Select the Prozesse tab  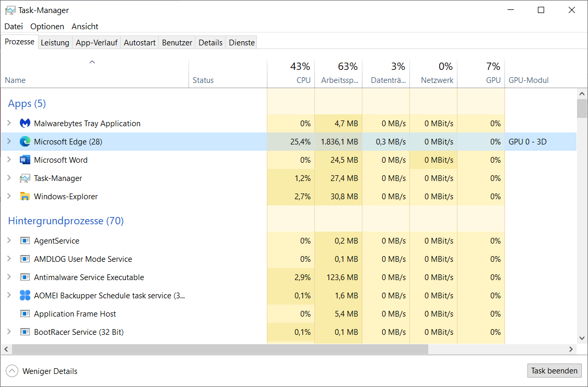pos(19,42)
